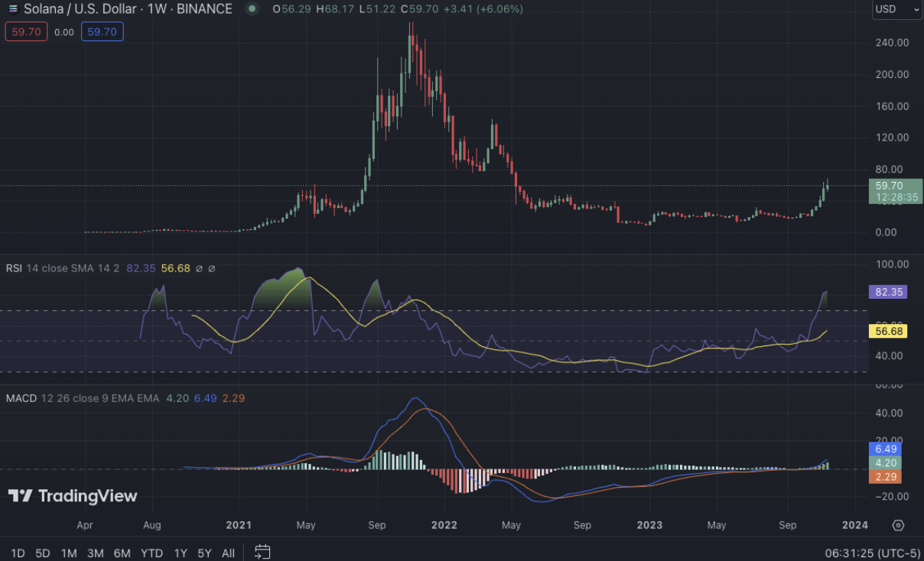Click the purple 82.35 RSI scale label

click(887, 292)
